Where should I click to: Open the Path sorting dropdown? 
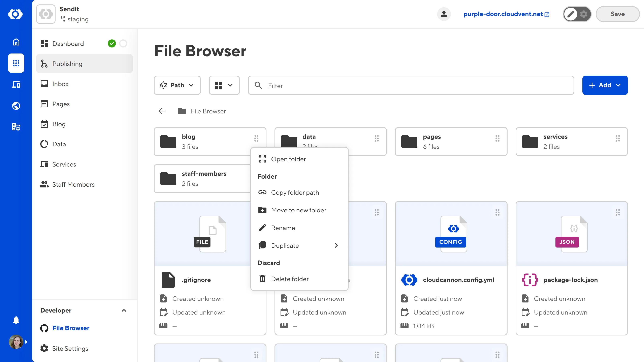177,85
